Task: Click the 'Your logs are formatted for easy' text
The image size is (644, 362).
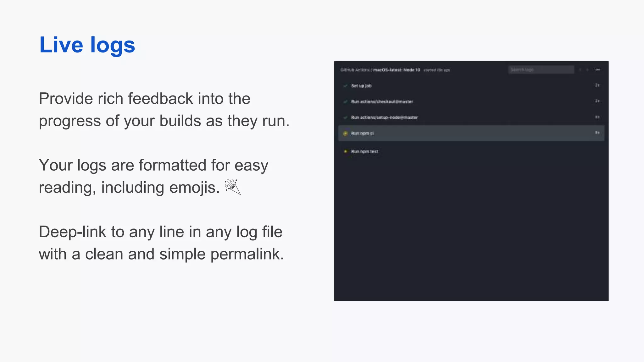Action: tap(153, 165)
